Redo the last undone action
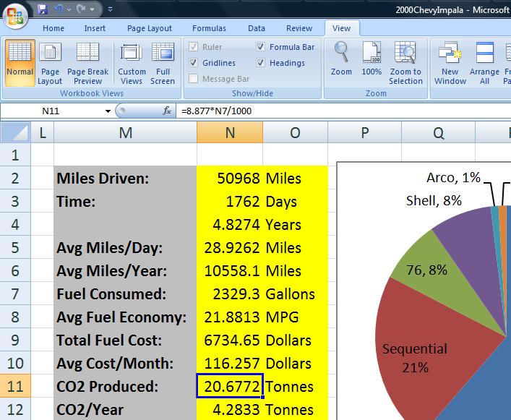The height and width of the screenshot is (420, 511). click(x=81, y=9)
